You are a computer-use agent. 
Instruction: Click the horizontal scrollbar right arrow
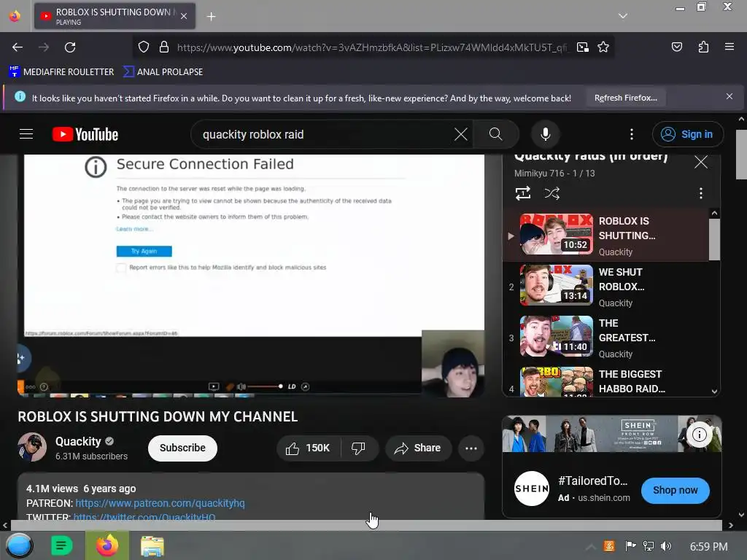tap(731, 525)
